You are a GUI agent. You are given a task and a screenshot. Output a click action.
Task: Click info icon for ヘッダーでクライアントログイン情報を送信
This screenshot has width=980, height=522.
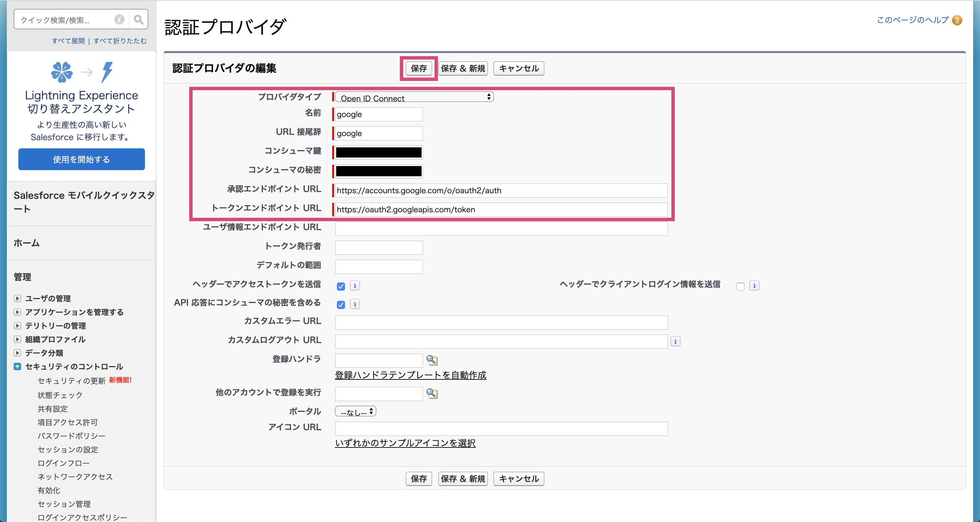754,286
